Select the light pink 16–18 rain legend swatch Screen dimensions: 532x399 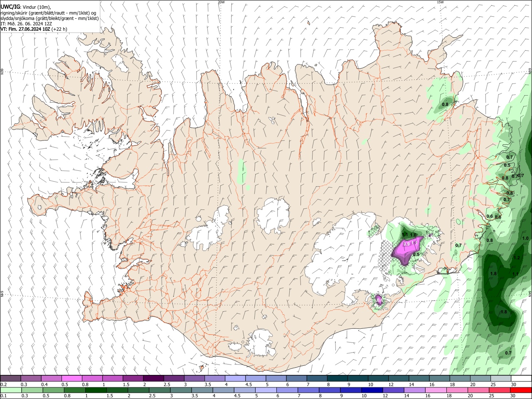pyautogui.click(x=436, y=390)
